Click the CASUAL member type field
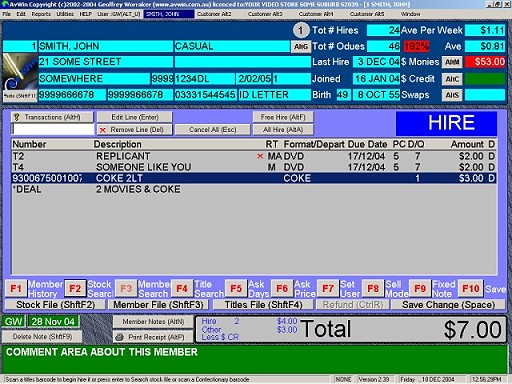Viewport: 512px width, 384px height. point(232,46)
